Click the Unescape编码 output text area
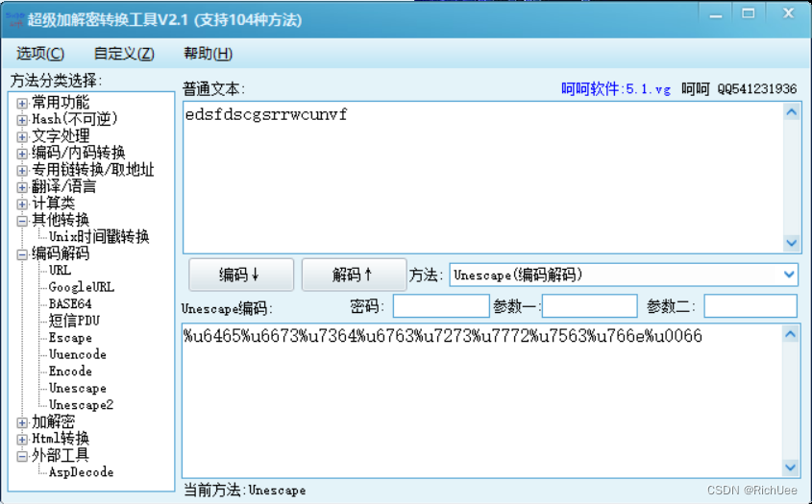This screenshot has width=812, height=504. 482,400
